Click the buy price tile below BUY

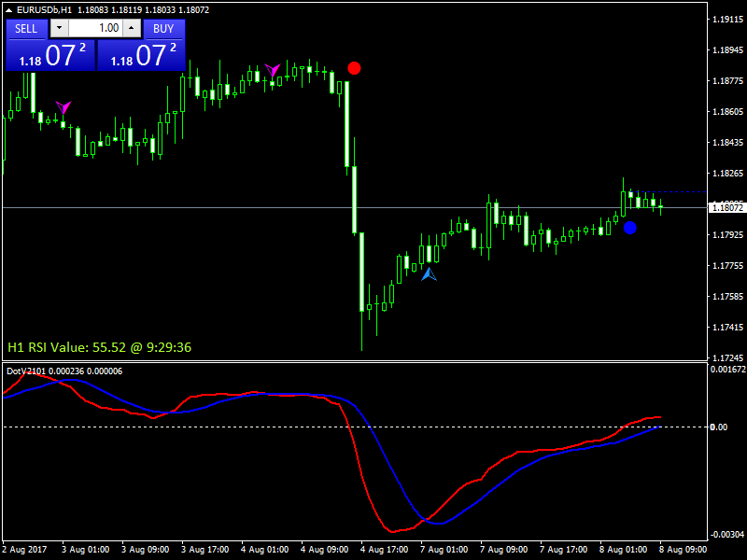coord(141,55)
